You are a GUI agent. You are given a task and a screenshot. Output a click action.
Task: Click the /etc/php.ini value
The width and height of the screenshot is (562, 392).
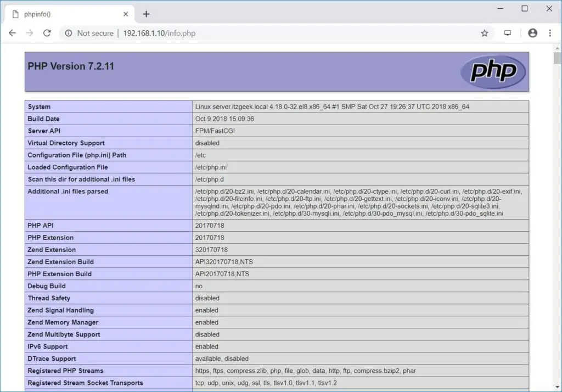point(211,167)
